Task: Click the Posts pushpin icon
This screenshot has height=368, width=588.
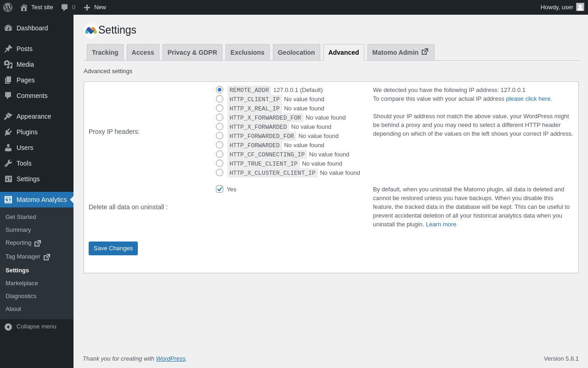Action: click(8, 49)
